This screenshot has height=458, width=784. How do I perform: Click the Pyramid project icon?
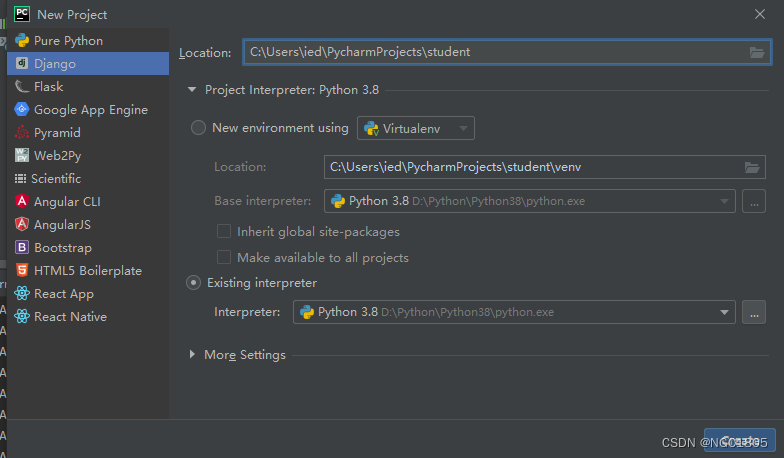click(x=22, y=132)
